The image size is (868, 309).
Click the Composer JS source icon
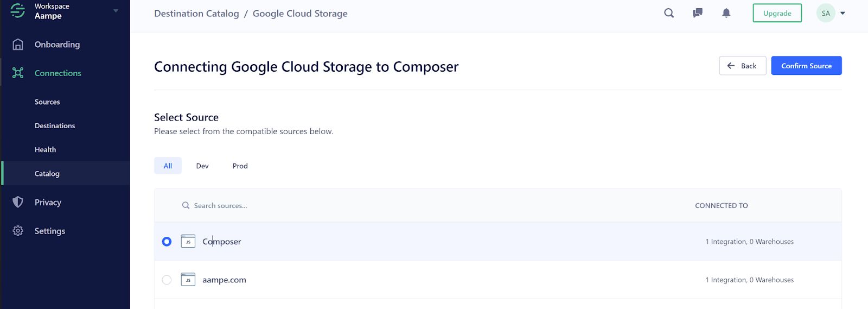(188, 241)
